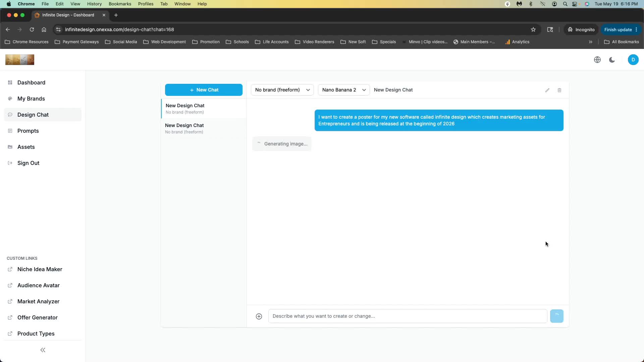Open Web Development bookmark folder
The height and width of the screenshot is (362, 644).
click(164, 42)
